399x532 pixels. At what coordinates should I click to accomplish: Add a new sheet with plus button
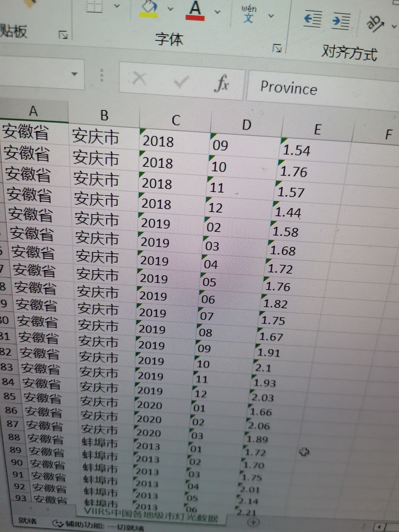(254, 522)
